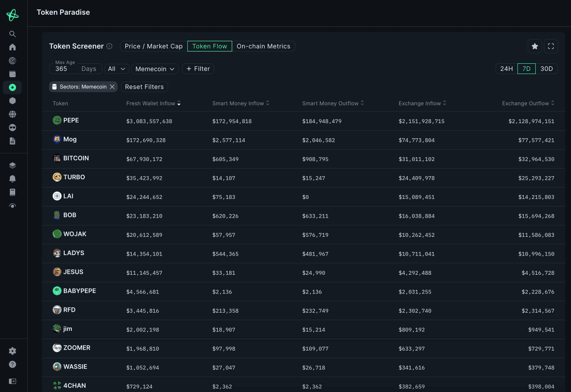
Task: Click the TURBO token logo
Action: 57,177
